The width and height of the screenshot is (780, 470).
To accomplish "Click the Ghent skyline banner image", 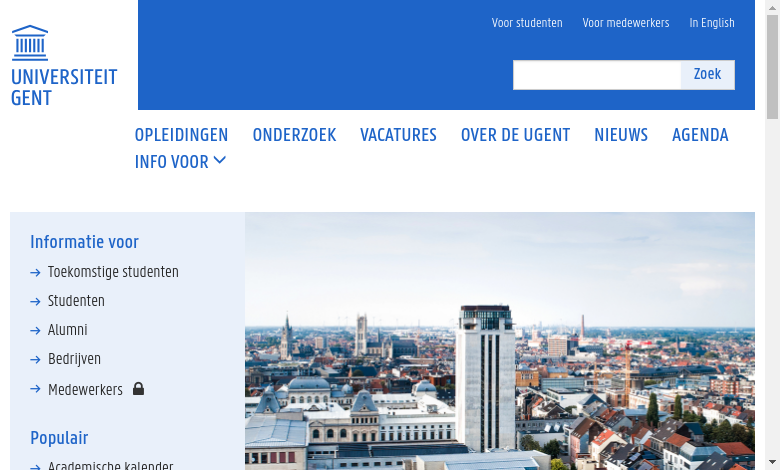I will tap(500, 340).
